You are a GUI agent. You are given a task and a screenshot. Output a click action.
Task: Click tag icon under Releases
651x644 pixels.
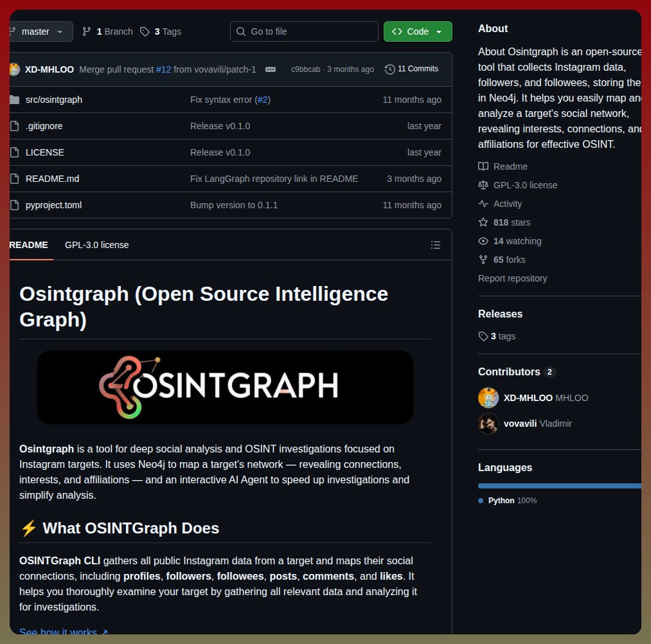click(x=483, y=336)
